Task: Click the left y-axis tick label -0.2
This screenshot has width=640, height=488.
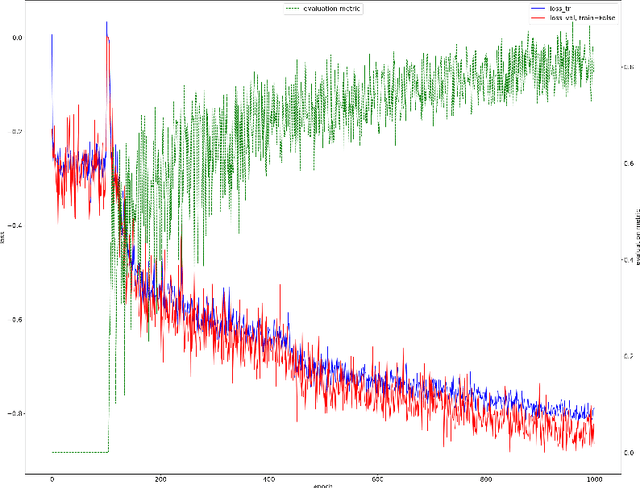Action: pyautogui.click(x=15, y=131)
